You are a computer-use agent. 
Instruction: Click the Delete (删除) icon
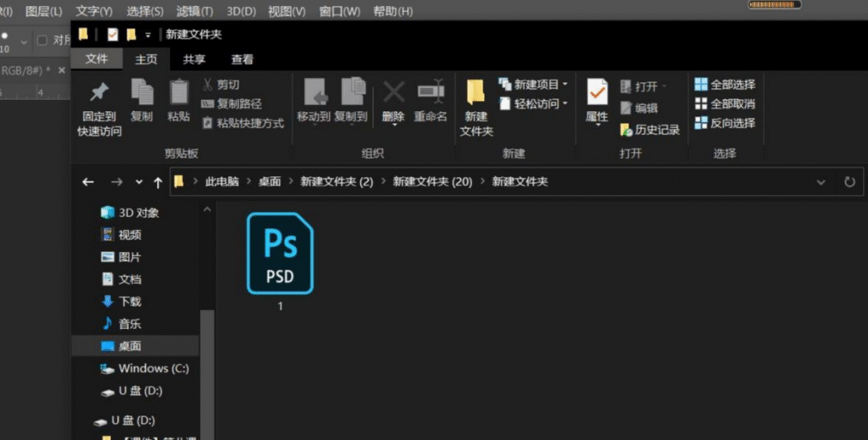tap(393, 92)
